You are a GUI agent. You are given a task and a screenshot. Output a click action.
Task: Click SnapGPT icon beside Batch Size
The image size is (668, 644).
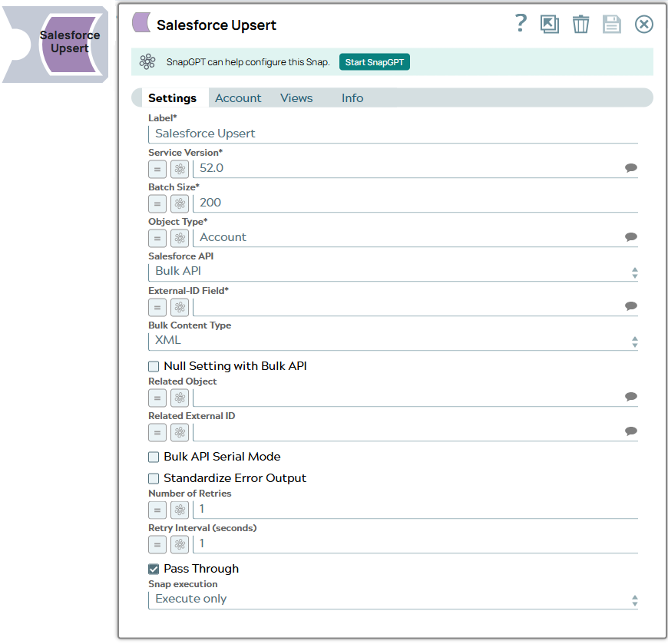[x=180, y=203]
